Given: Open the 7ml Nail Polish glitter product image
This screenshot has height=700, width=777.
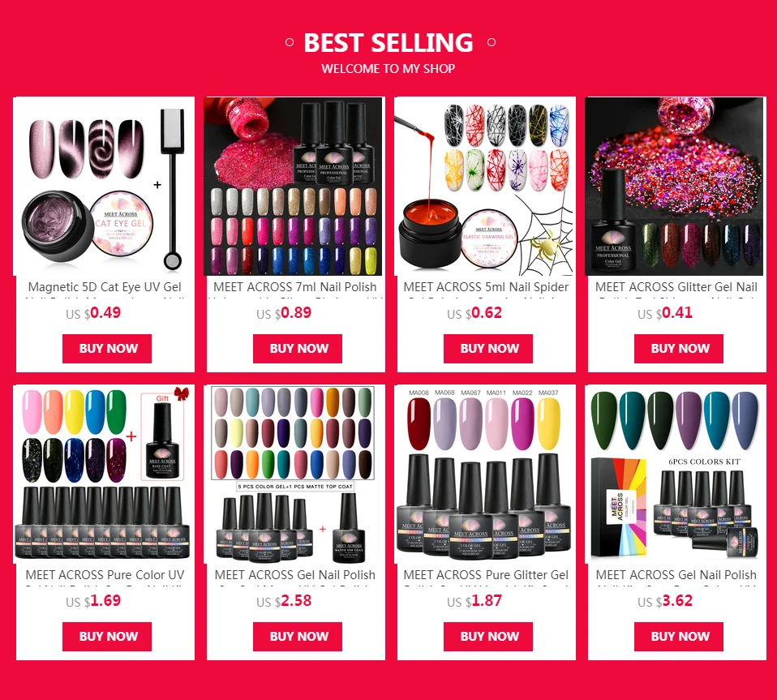Looking at the screenshot, I should pos(293,187).
